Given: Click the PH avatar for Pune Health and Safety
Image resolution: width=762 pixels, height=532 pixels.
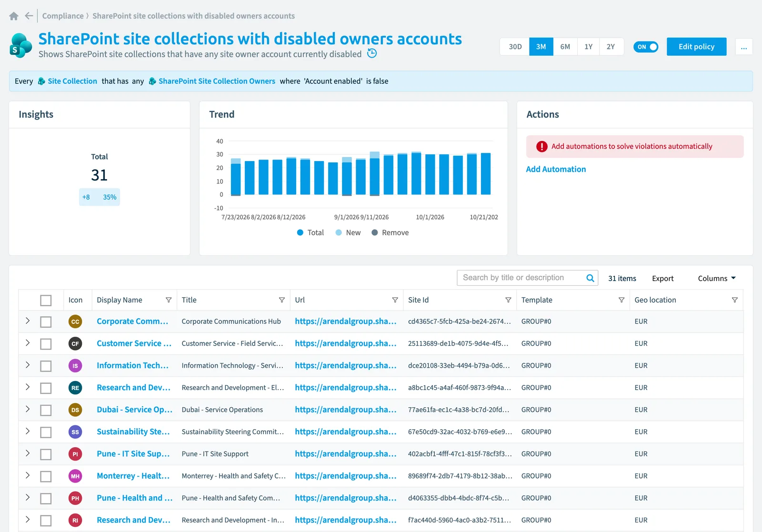Looking at the screenshot, I should [x=75, y=498].
